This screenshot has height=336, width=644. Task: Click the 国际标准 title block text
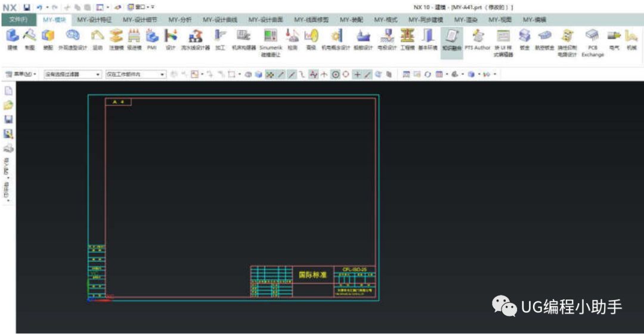pos(312,275)
